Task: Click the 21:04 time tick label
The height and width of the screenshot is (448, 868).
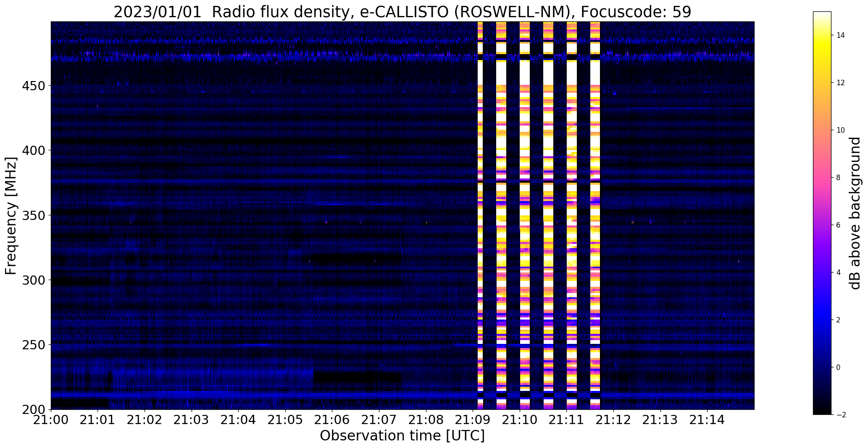Action: (239, 420)
